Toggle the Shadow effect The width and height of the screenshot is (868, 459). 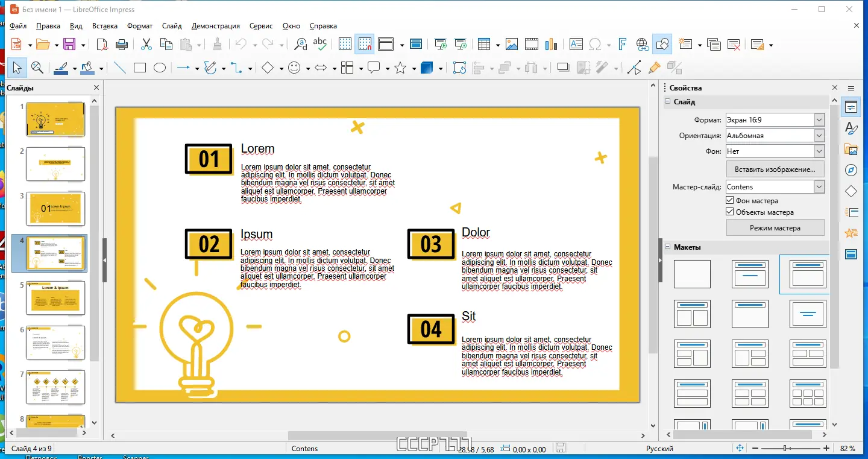(x=563, y=68)
